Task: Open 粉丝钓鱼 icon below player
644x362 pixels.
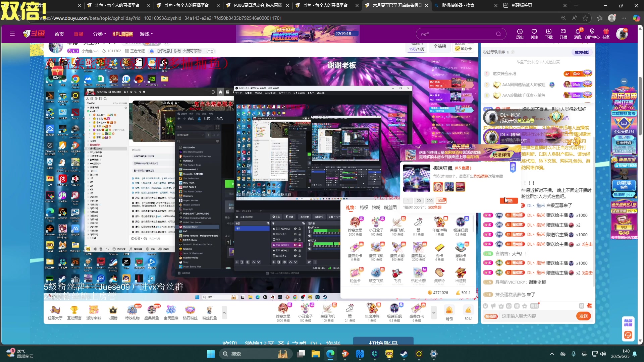Action: (x=209, y=313)
